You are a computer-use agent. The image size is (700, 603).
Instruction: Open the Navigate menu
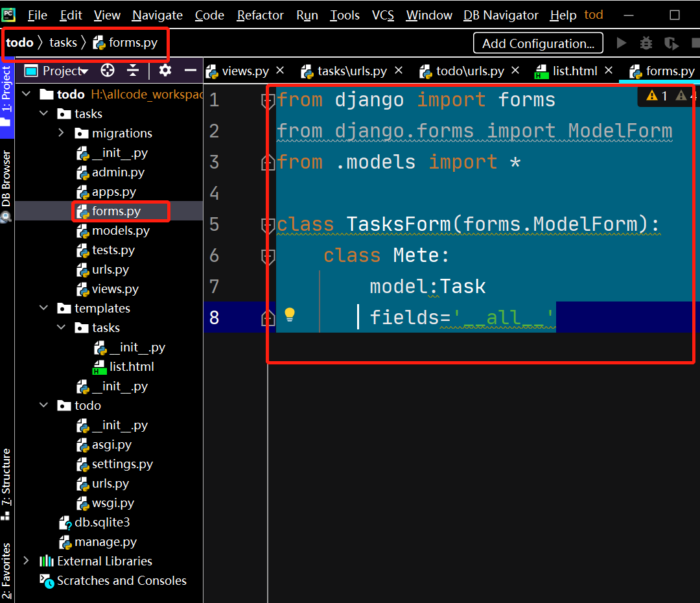coord(157,15)
